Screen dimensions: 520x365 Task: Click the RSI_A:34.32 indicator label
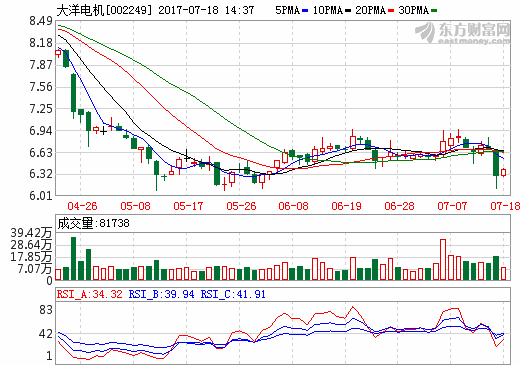[90, 294]
